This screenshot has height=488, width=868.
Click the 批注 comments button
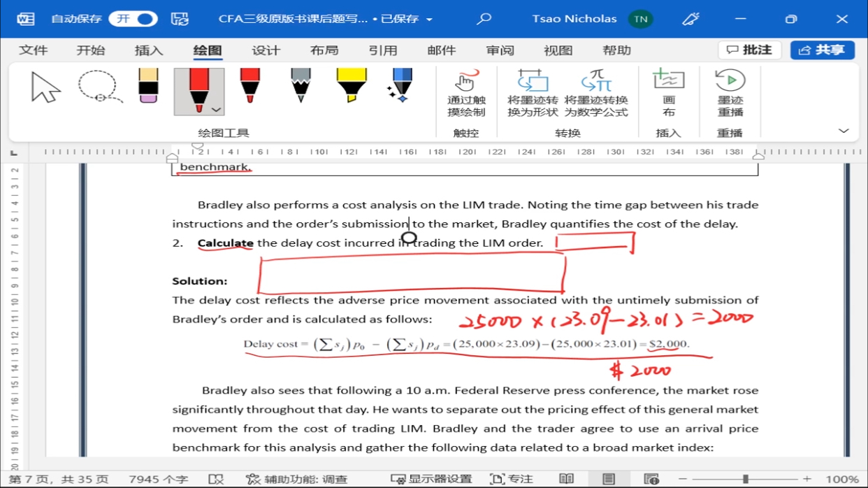750,50
